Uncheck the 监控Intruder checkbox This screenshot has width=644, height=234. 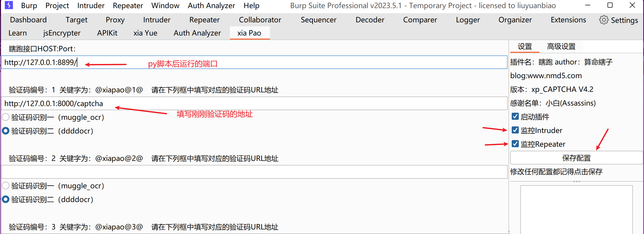(515, 130)
